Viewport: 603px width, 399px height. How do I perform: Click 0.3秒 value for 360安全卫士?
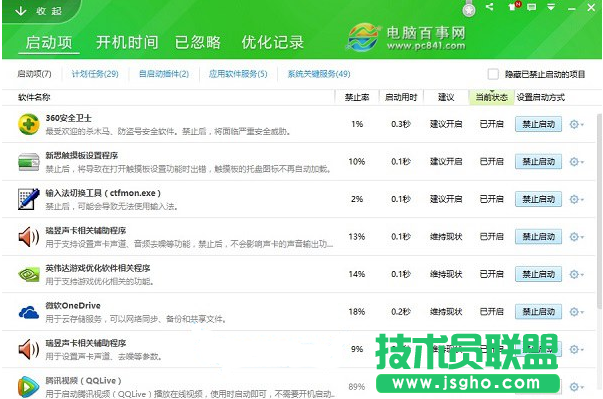pos(401,124)
